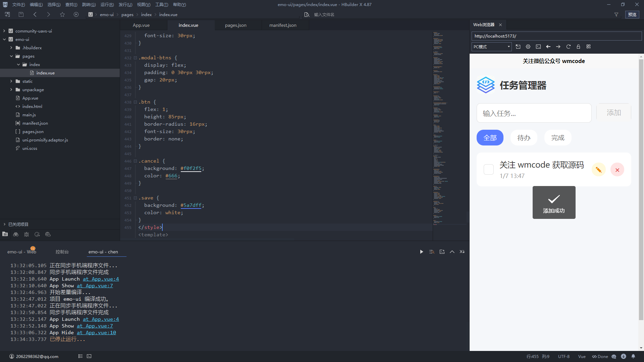
Task: Click the run play-circle icon in toolbar
Action: click(x=76, y=14)
